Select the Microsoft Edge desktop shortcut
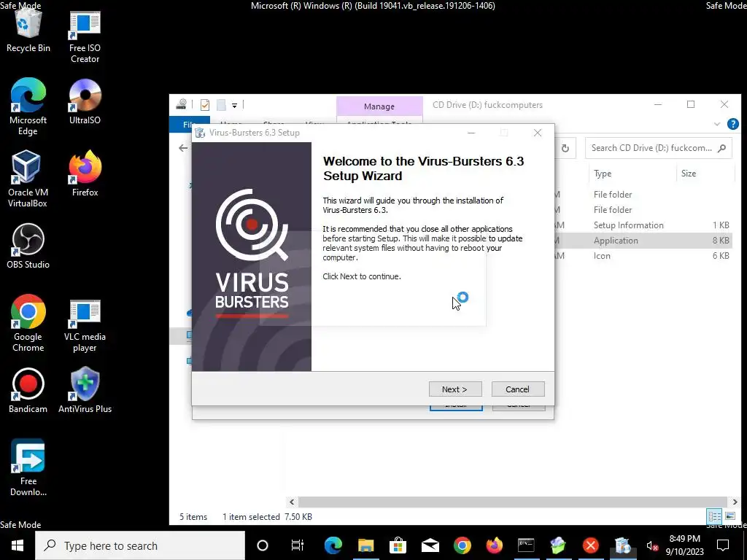747x560 pixels. click(x=28, y=106)
